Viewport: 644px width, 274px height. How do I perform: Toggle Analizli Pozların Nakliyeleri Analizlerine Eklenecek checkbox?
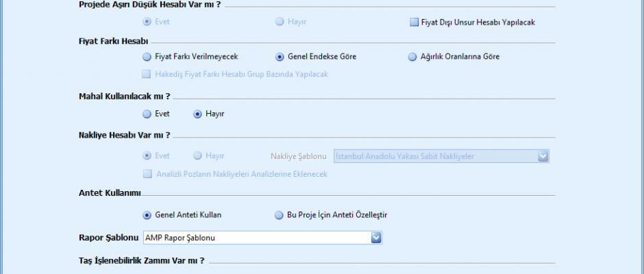coord(146,174)
